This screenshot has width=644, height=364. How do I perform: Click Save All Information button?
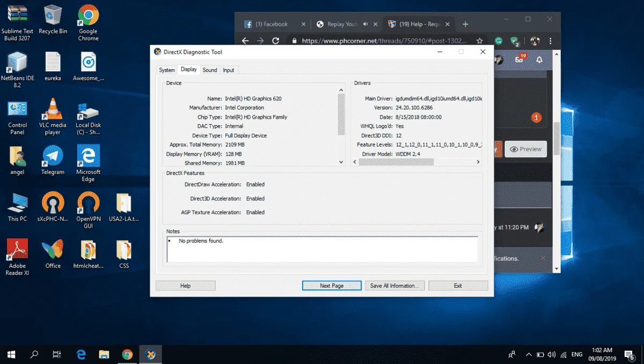point(395,286)
